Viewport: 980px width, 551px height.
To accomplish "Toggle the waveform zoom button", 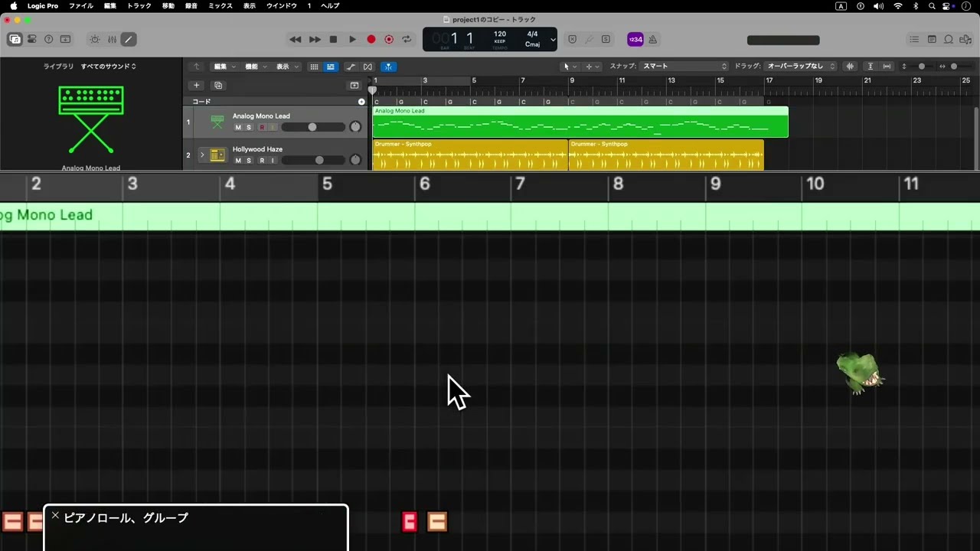I will coord(850,67).
